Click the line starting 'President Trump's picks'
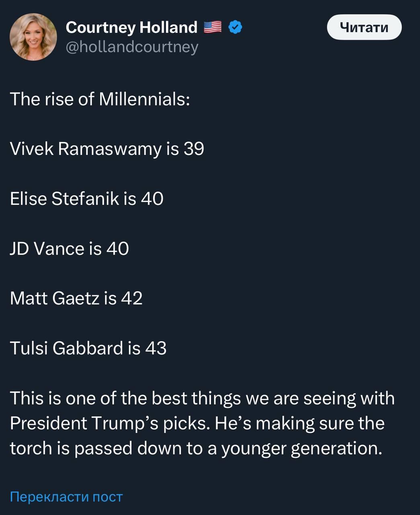 pos(197,423)
